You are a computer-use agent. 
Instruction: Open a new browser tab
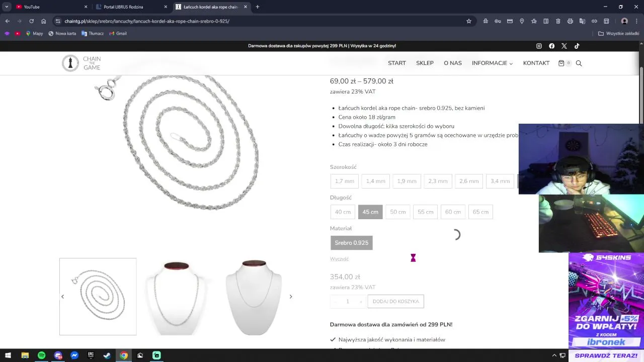[258, 7]
